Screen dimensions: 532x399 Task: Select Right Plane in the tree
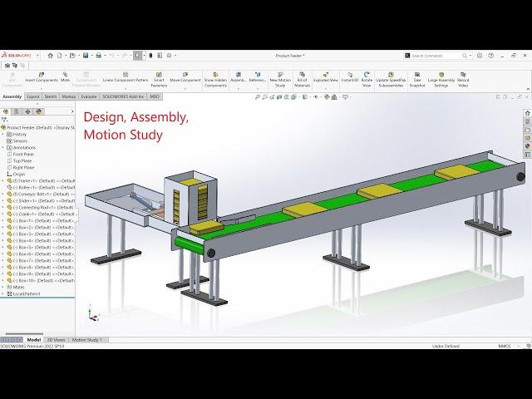point(20,168)
